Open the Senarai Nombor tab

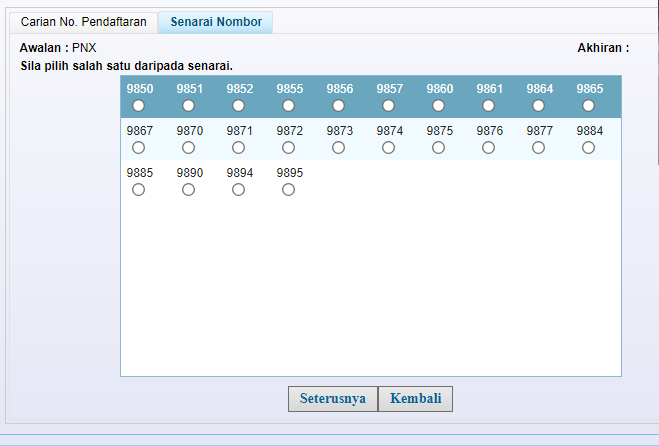click(216, 22)
